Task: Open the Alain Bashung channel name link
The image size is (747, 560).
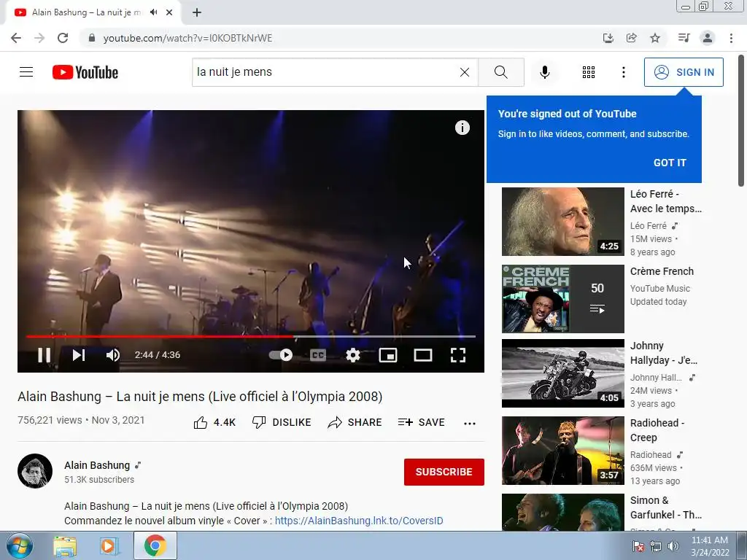Action: click(x=97, y=465)
